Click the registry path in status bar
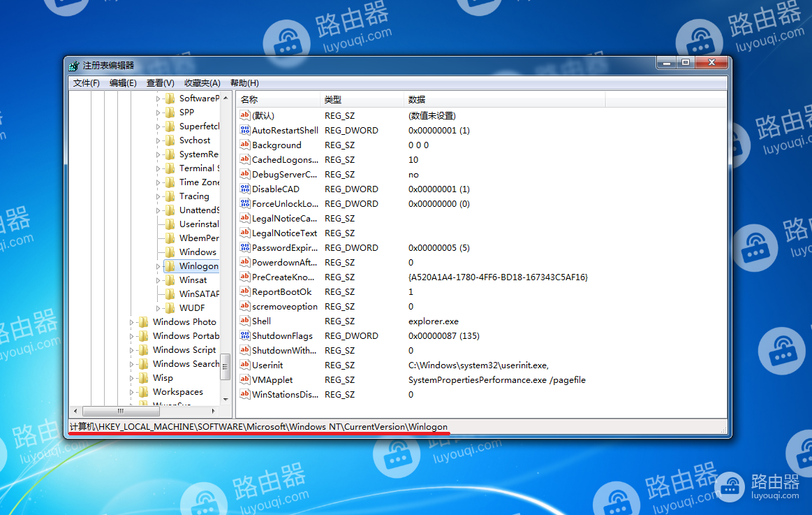 pos(258,426)
